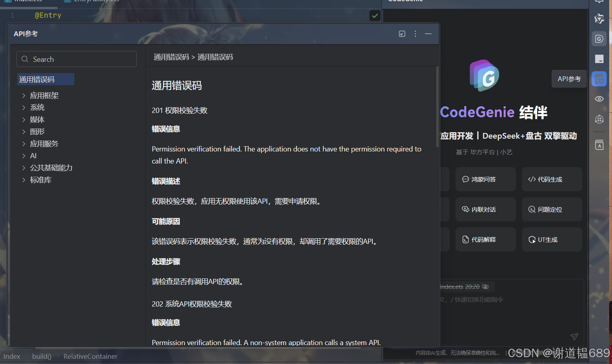Click RelativeContainer in the bottom breadcrumb
The image size is (612, 364).
click(x=90, y=356)
